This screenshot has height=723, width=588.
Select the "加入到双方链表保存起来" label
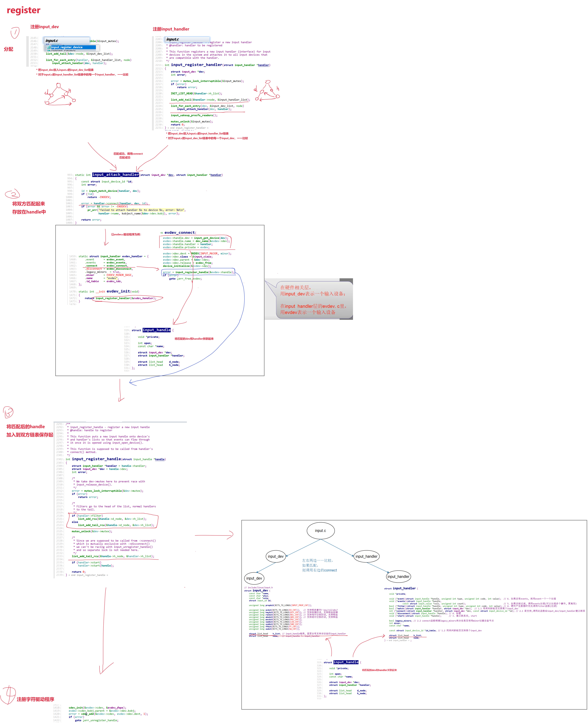(30, 435)
